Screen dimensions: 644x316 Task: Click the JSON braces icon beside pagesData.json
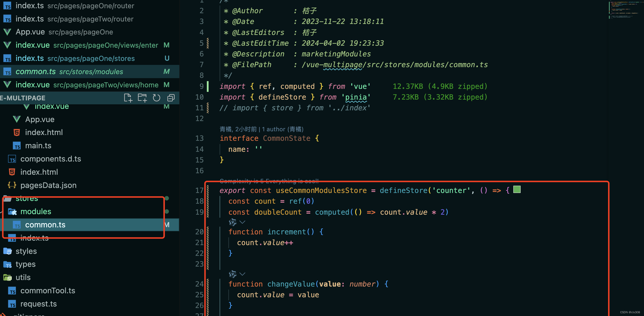coord(12,185)
